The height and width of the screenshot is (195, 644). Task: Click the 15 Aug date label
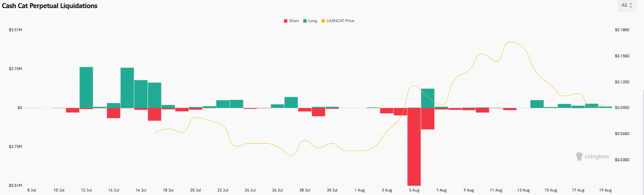click(x=550, y=190)
